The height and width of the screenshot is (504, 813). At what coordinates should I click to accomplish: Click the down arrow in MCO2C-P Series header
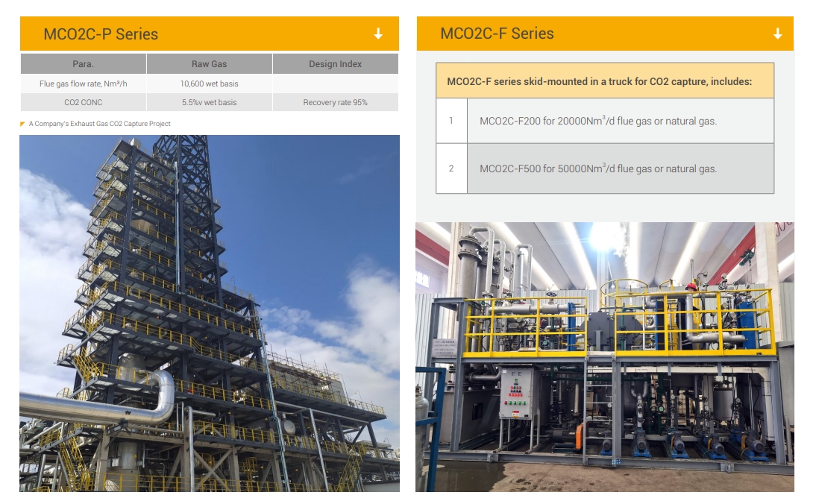[378, 34]
